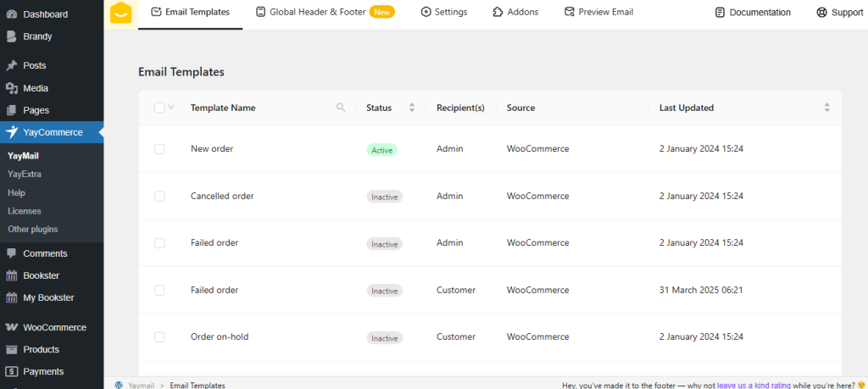
Task: Select Help in the YayCommerce submenu
Action: tap(17, 192)
